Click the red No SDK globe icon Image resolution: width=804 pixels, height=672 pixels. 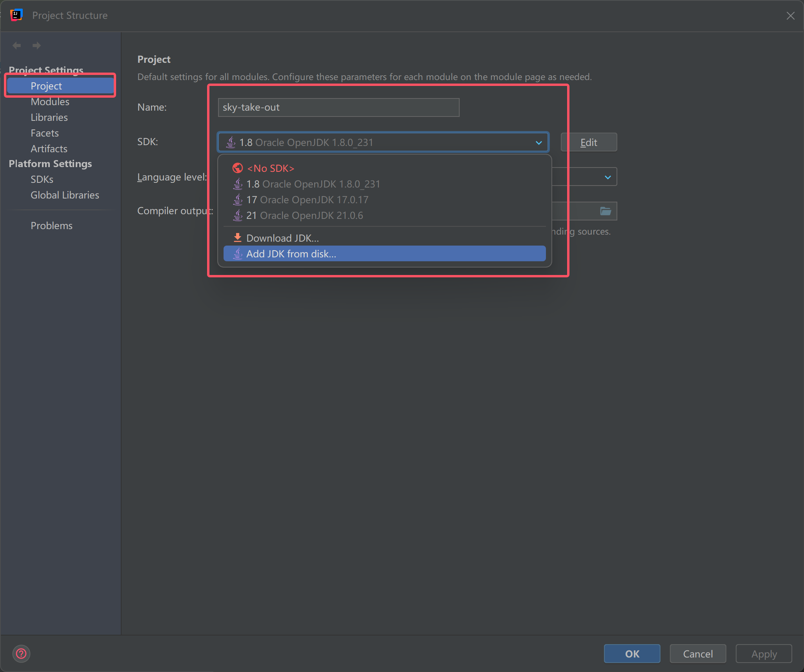(x=237, y=168)
